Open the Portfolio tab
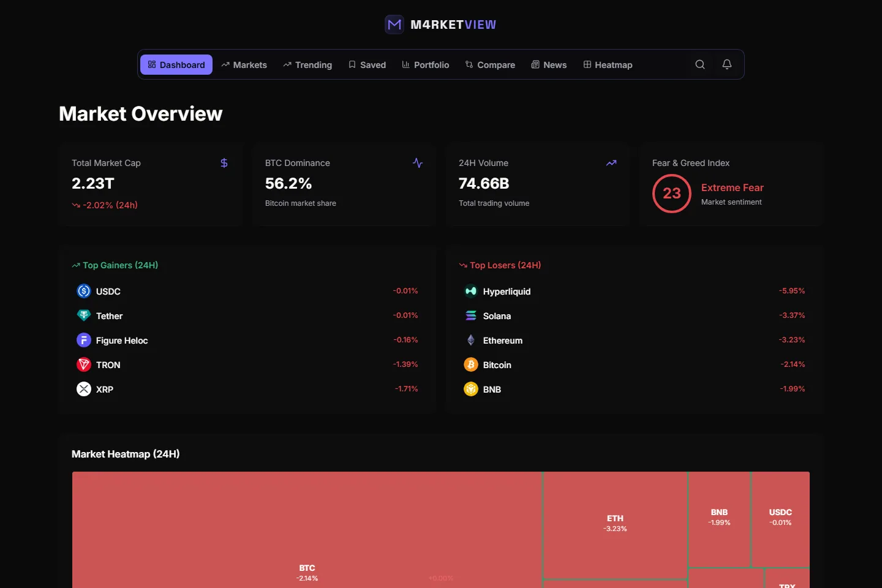Image resolution: width=882 pixels, height=588 pixels. coord(426,64)
